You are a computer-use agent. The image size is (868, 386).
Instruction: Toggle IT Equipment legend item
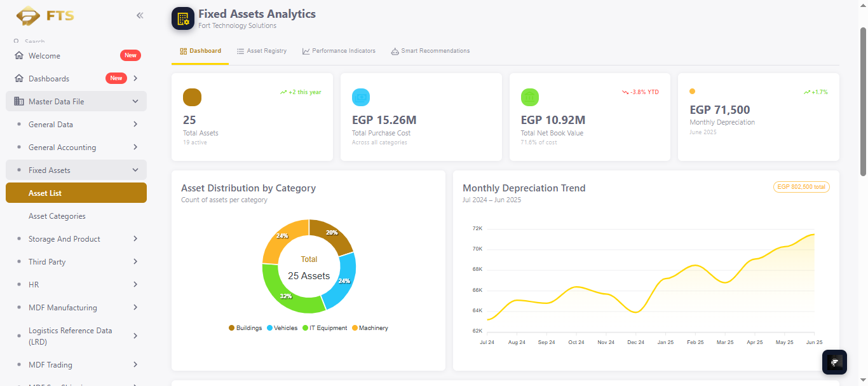(x=325, y=328)
